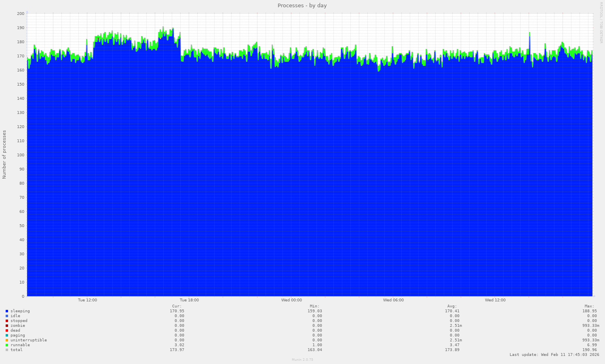The height and width of the screenshot is (364, 605).
Task: Click the RRDTOOL / TOBI OETIKER watermark
Action: click(x=601, y=23)
